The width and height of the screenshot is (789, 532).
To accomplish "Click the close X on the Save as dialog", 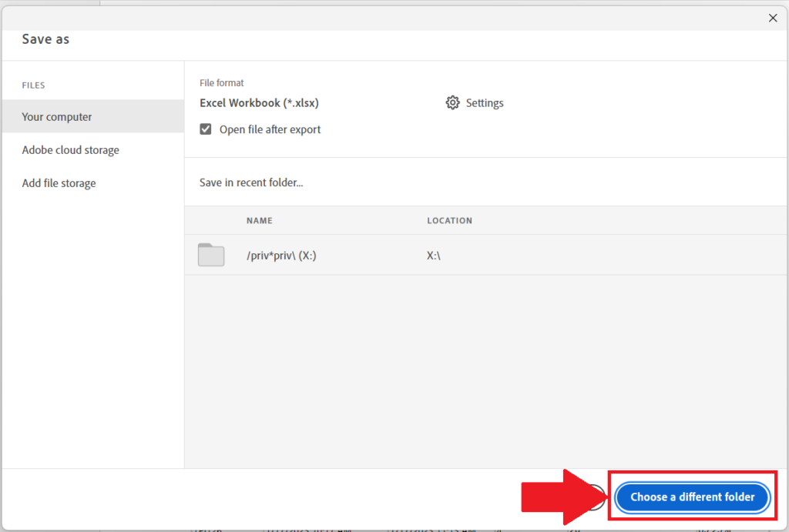I will [773, 18].
